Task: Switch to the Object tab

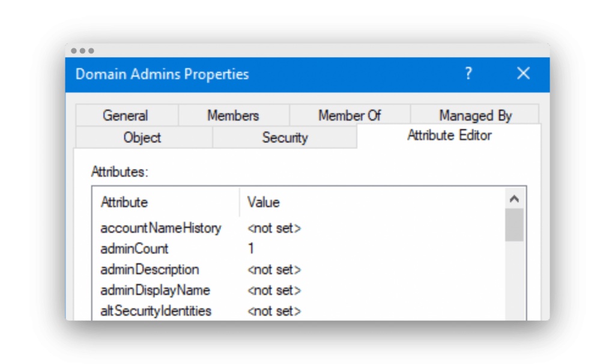Action: 143,138
